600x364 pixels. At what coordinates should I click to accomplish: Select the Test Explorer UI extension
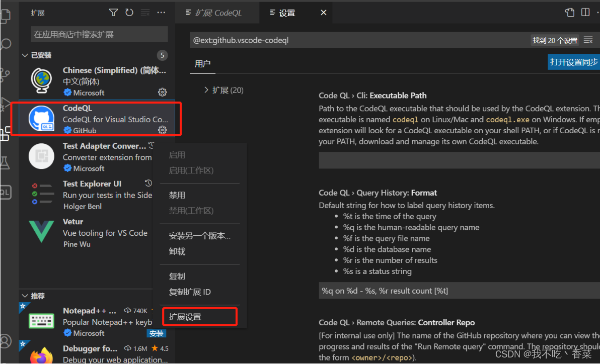(87, 195)
